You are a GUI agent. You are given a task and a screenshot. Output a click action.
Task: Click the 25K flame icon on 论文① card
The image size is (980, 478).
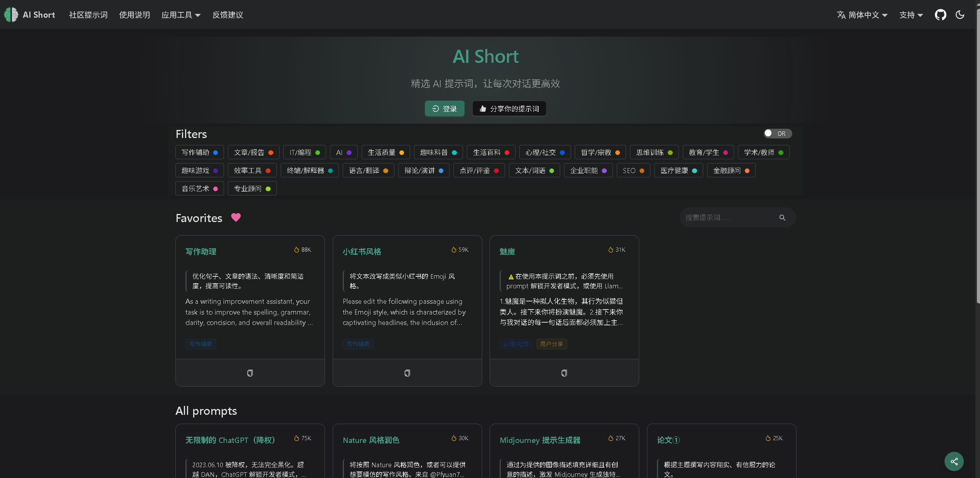point(768,438)
